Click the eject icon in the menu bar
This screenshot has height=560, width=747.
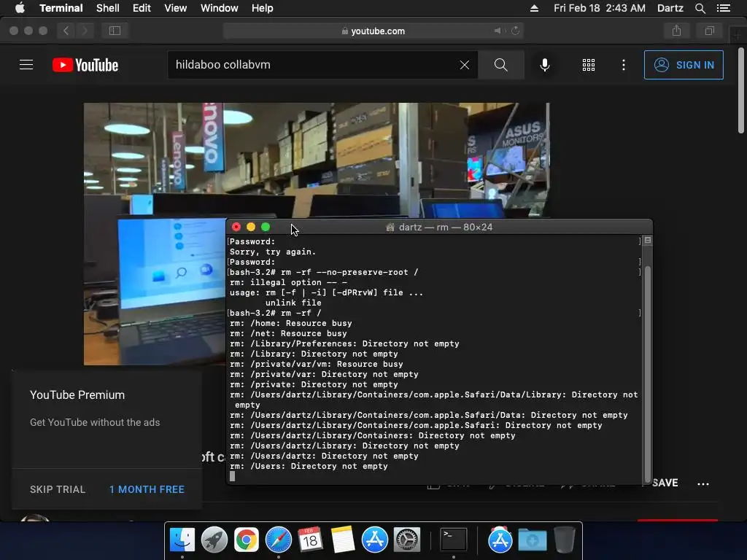pos(534,8)
